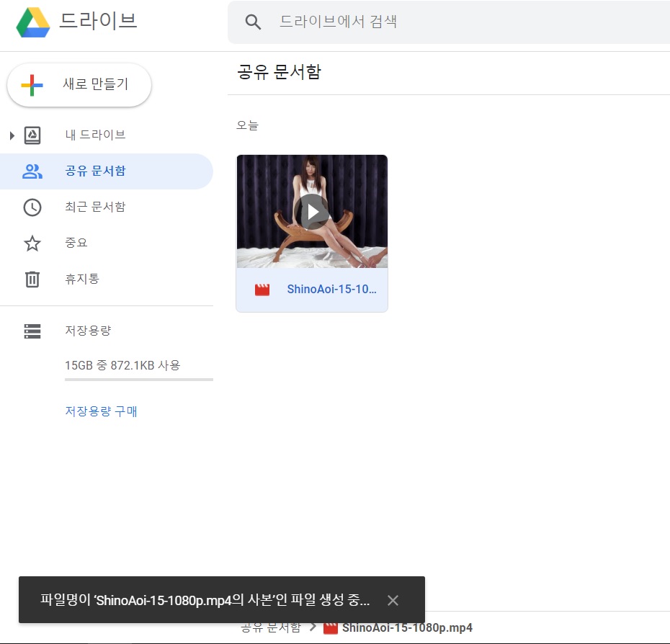Click the 내 드라이브 drive icon
The height and width of the screenshot is (644, 670).
[32, 135]
